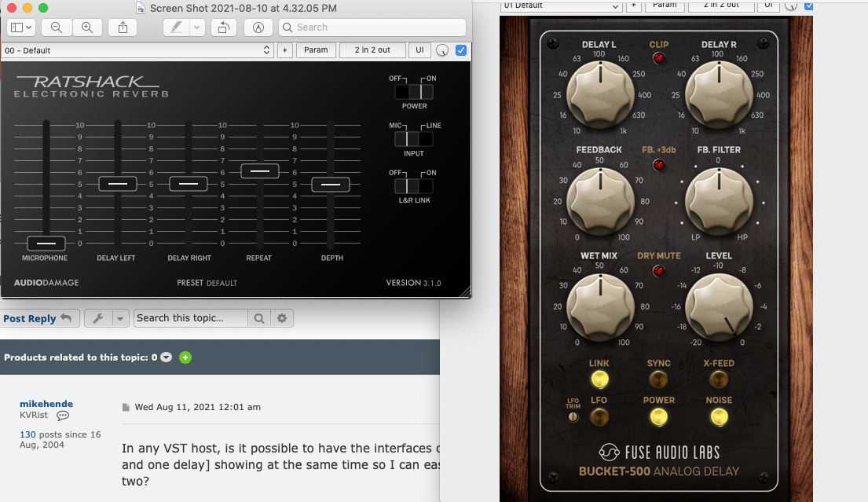The height and width of the screenshot is (502, 868).
Task: Toggle the X-FEED button on Bucket-500
Action: (x=719, y=379)
